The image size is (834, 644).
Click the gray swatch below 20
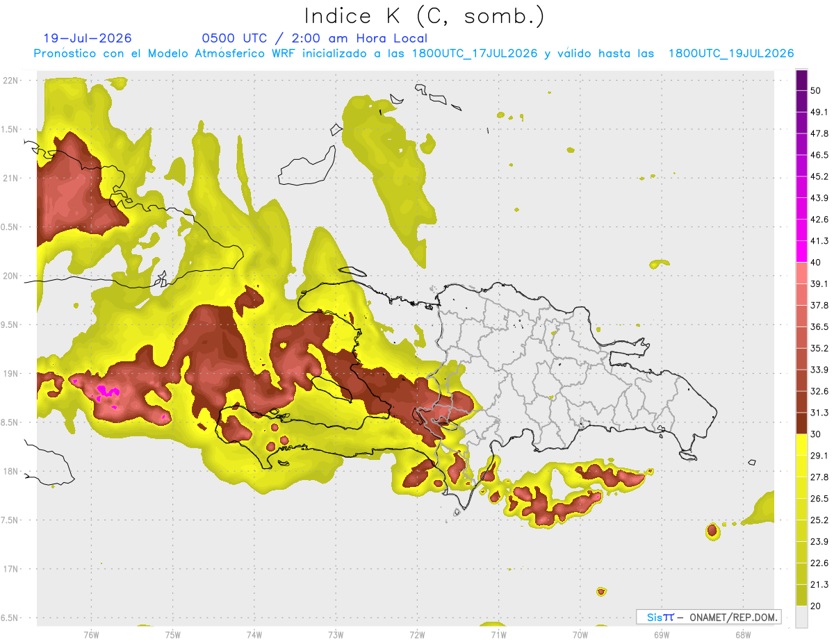[x=801, y=617]
